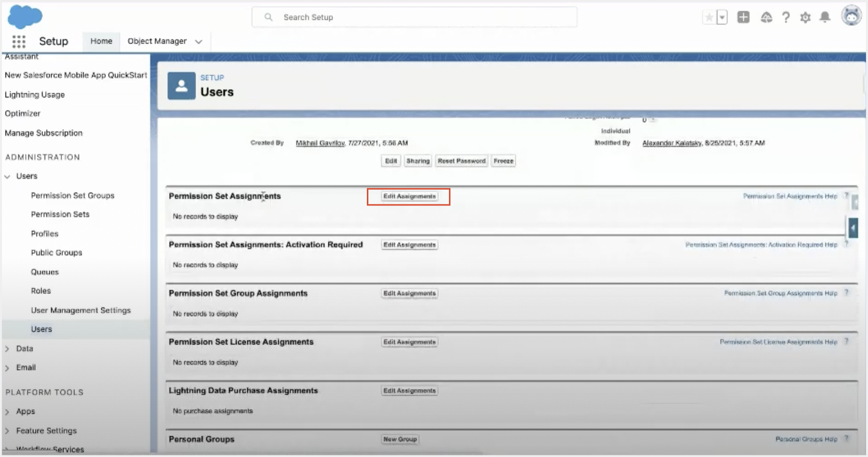This screenshot has width=868, height=457.
Task: Click the global actions plus icon
Action: click(x=743, y=17)
